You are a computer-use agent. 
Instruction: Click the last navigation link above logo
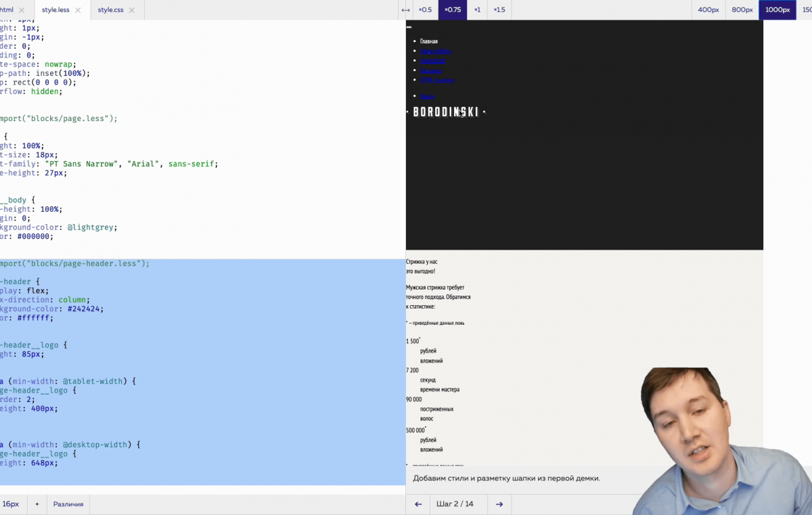click(x=428, y=97)
